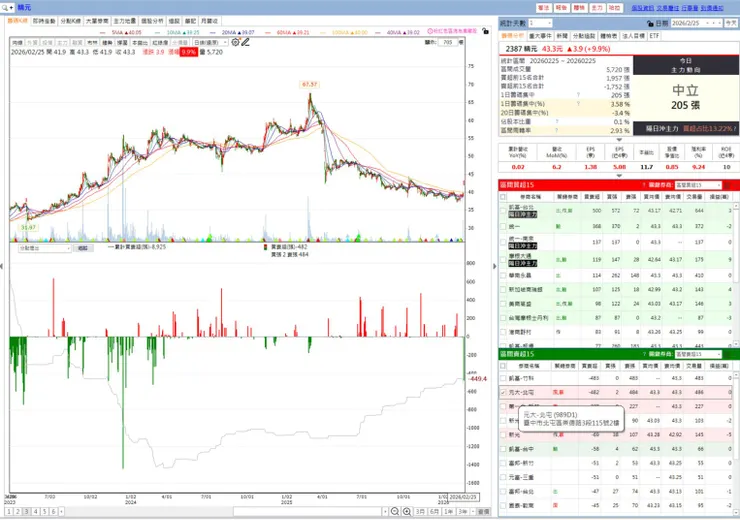Open 關鍵券商 dropdown in green sell header
Image resolution: width=740 pixels, height=520 pixels.
[x=698, y=354]
